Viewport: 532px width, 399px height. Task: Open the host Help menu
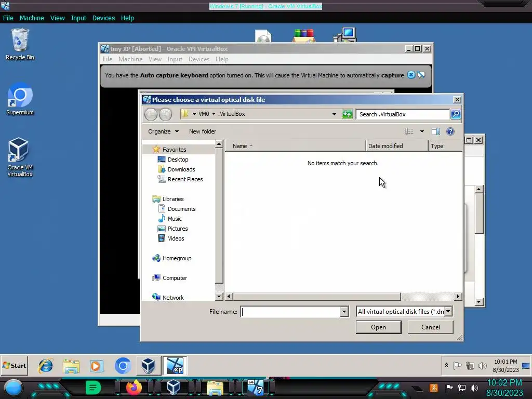coord(127,18)
